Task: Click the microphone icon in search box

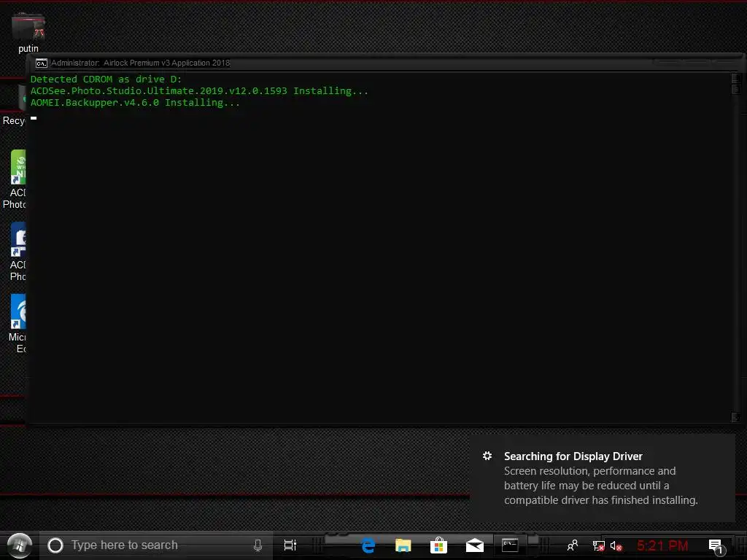Action: click(x=258, y=545)
